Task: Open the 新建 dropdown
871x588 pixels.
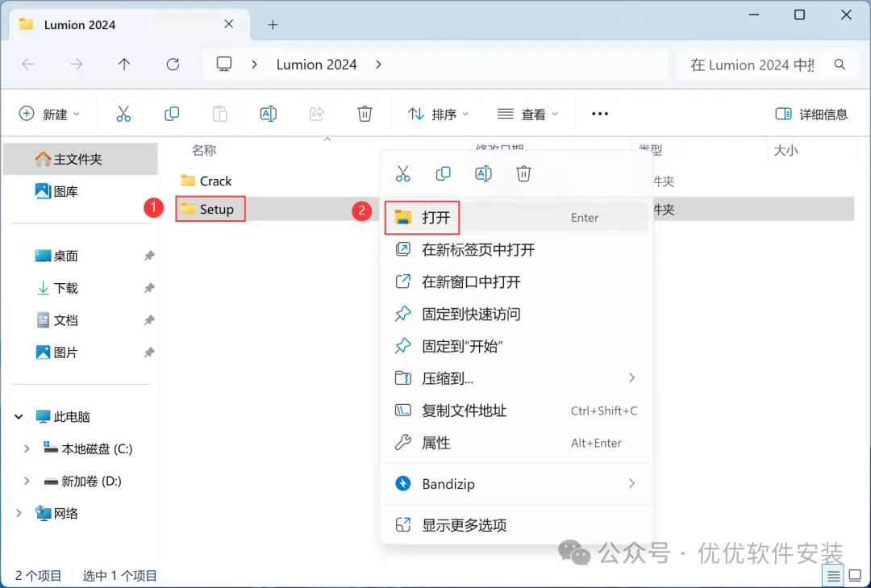Action: [x=49, y=114]
